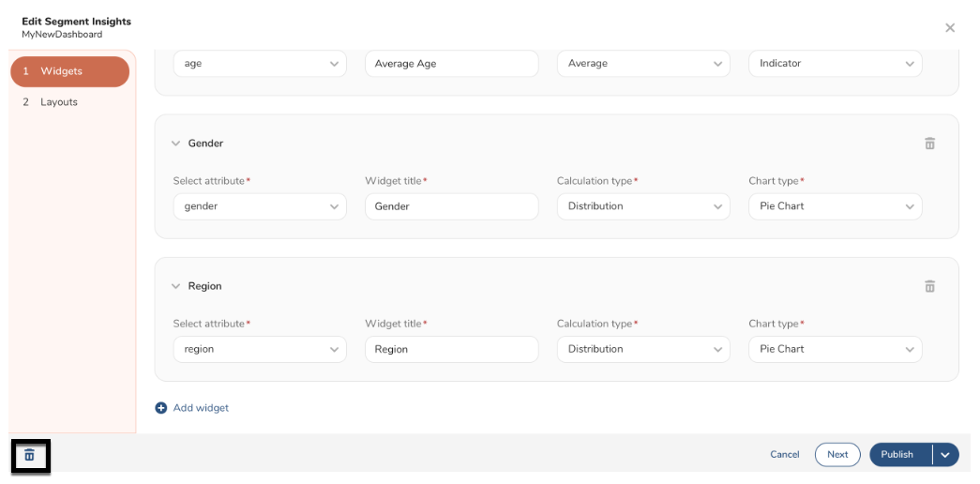
Task: Go to the Widgets step
Action: tap(69, 71)
